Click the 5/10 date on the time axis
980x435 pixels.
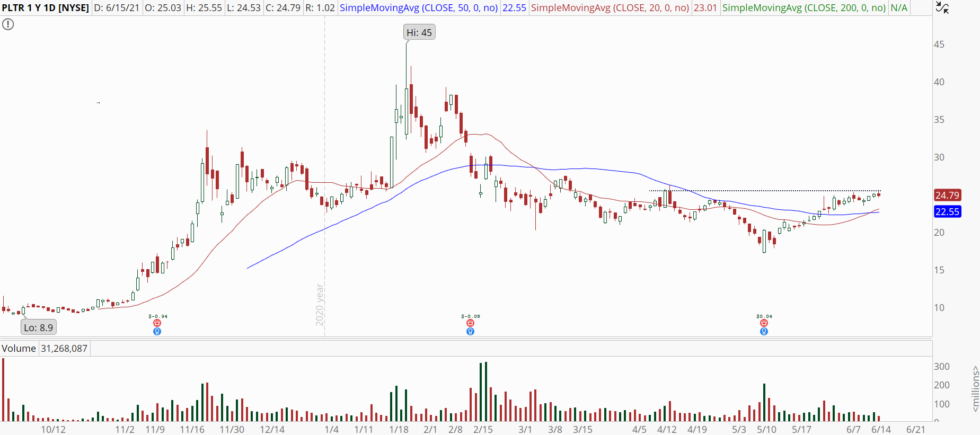(766, 429)
